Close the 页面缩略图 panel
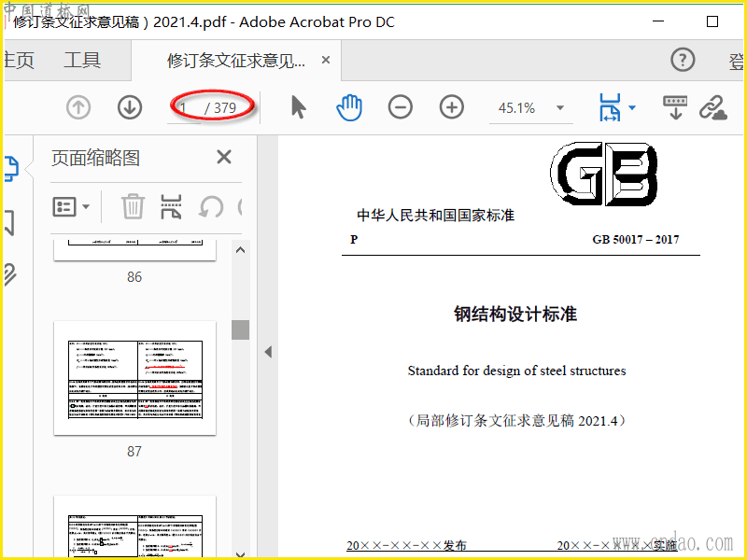The height and width of the screenshot is (560, 747). pos(224,157)
